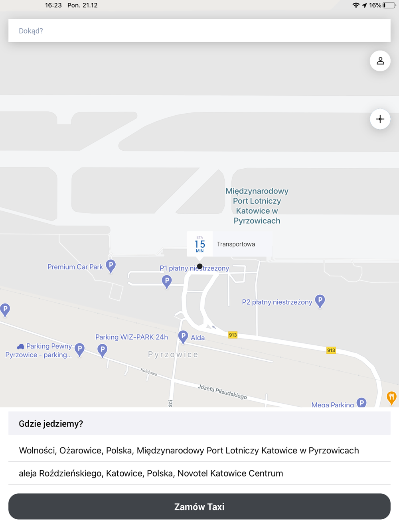The height and width of the screenshot is (532, 399).
Task: Tap the orange restaurant marker on map
Action: (391, 398)
